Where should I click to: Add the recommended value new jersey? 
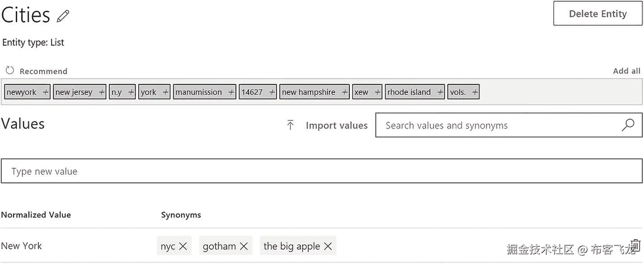point(102,92)
